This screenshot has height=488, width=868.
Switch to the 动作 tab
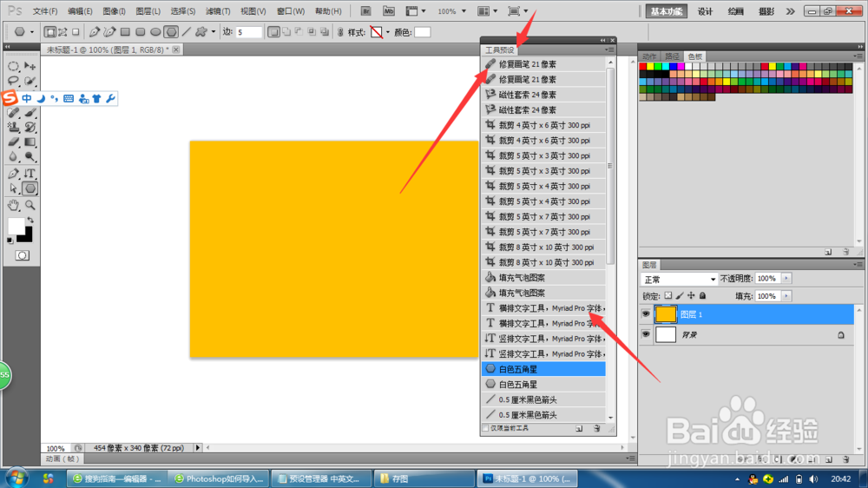[649, 56]
